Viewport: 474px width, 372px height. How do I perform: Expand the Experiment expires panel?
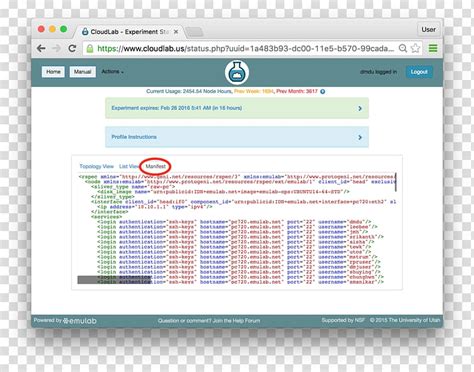pos(237,108)
